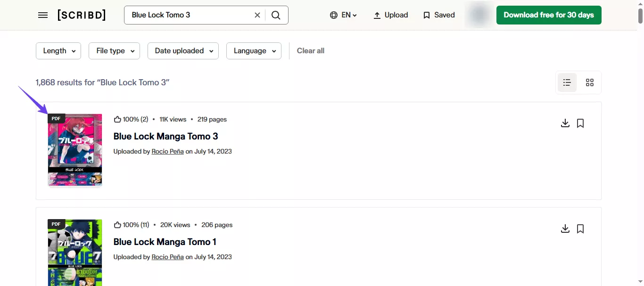
Task: Expand the File type filter
Action: coord(114,50)
